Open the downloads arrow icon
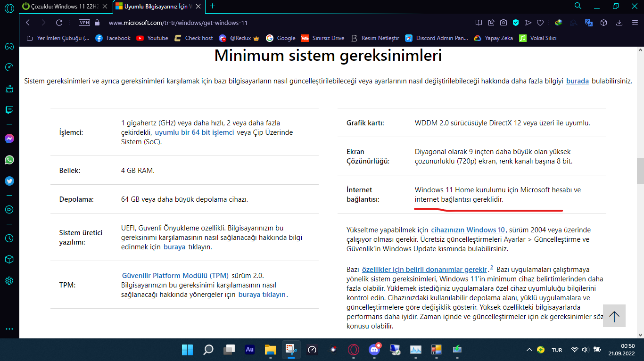 pyautogui.click(x=619, y=23)
